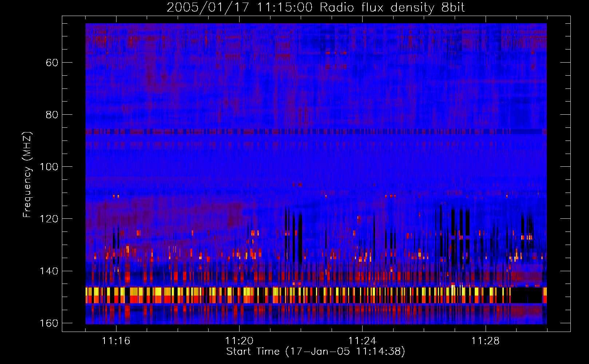Click the '120' frequency tick label
The image size is (589, 364).
[x=49, y=219]
